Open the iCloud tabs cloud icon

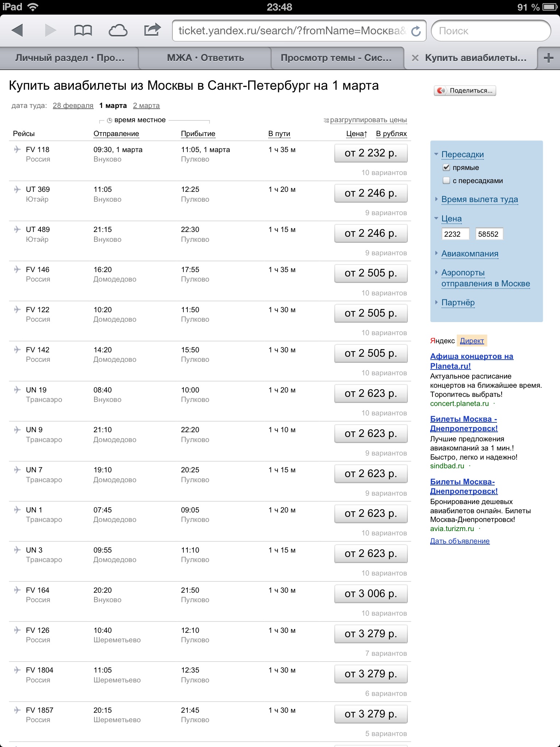coord(118,31)
